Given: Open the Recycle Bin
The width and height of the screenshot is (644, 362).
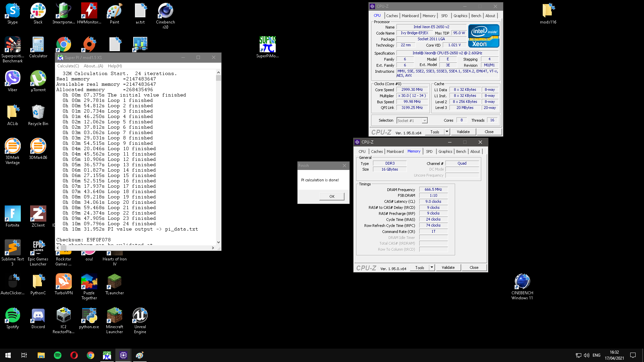Looking at the screenshot, I should 38,115.
